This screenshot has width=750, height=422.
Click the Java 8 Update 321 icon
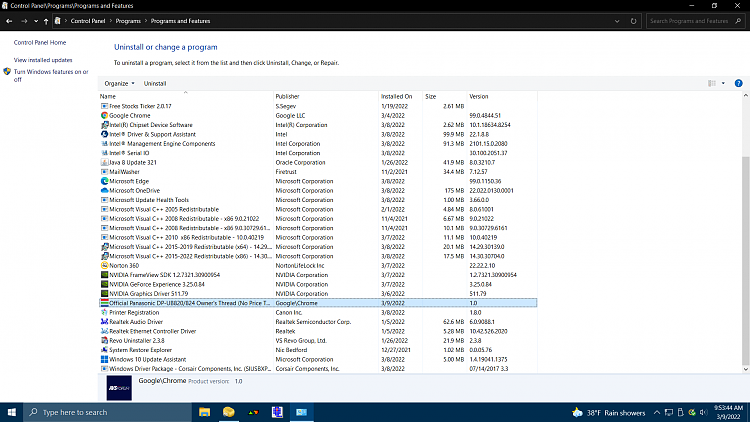(x=104, y=162)
